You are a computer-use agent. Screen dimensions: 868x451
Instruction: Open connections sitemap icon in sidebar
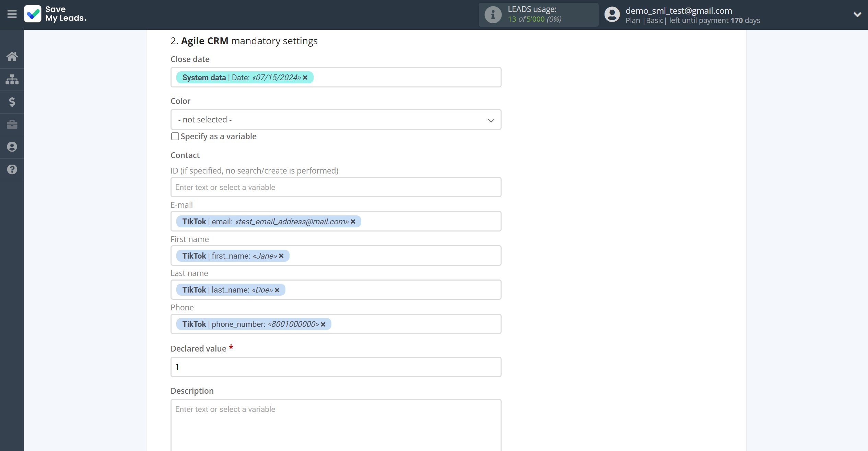point(12,79)
